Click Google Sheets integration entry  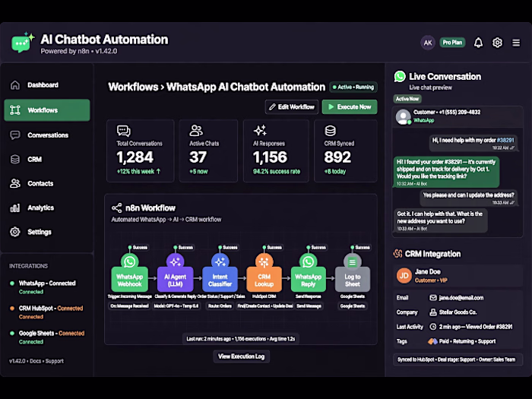click(x=47, y=337)
